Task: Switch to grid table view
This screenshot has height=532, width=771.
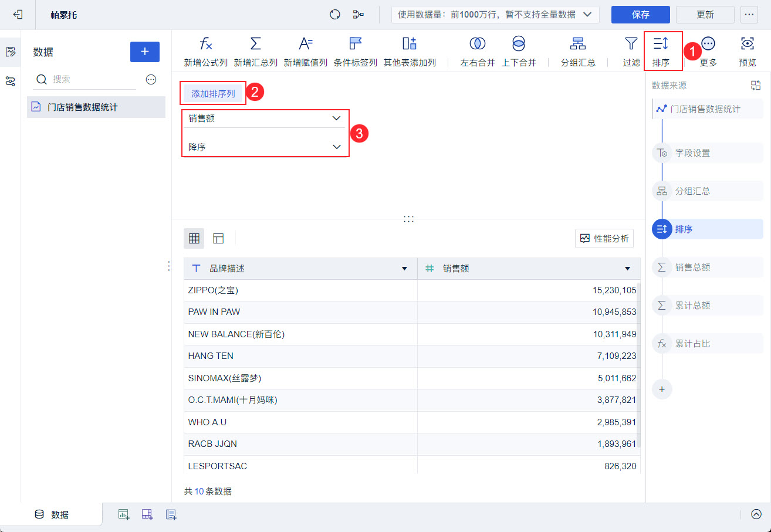Action: (x=194, y=238)
